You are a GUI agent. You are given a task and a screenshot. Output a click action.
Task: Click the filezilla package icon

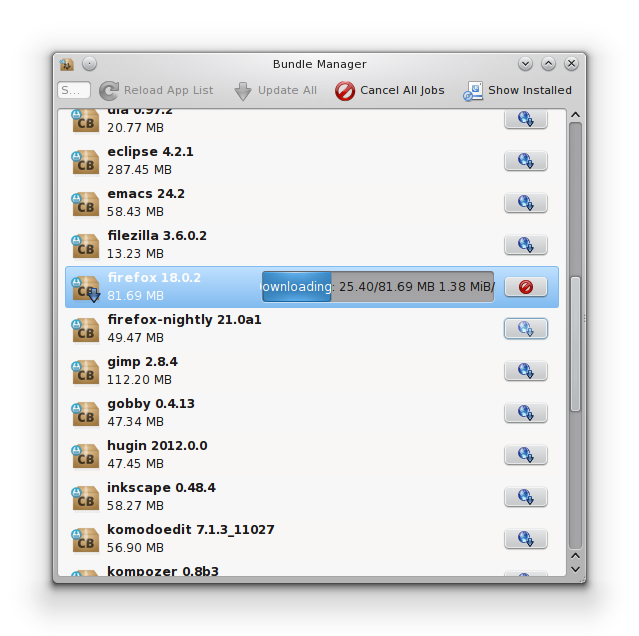pos(85,246)
